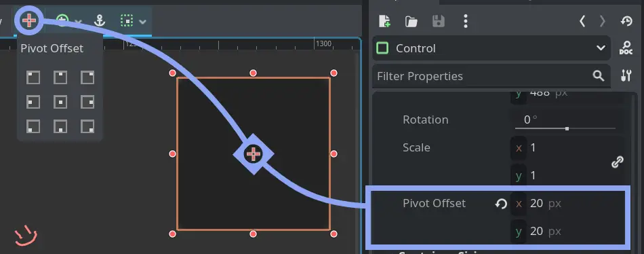Open the green dashed container sizing icon
Screen dimensions: 644x254
(x=127, y=20)
